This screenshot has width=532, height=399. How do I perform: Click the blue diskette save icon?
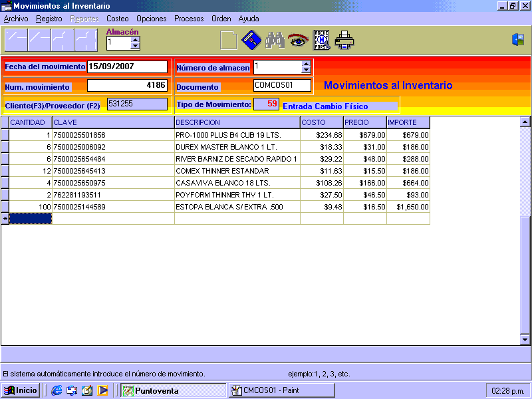pyautogui.click(x=251, y=41)
